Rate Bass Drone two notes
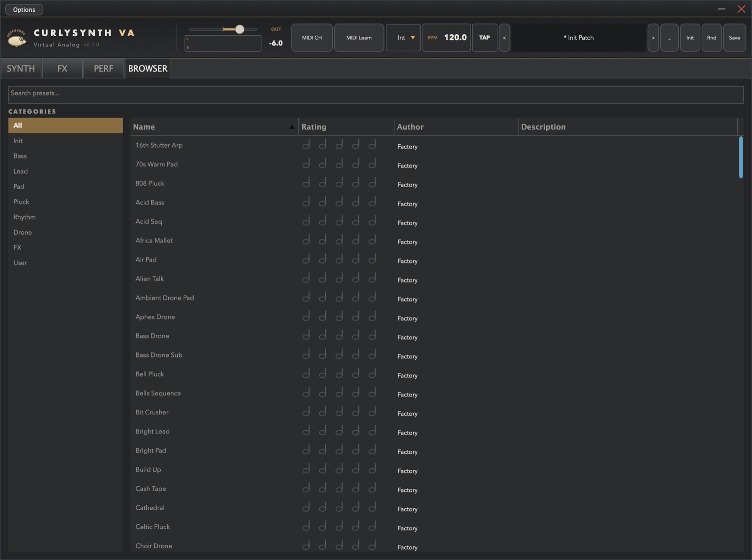Image resolution: width=752 pixels, height=560 pixels. (322, 336)
